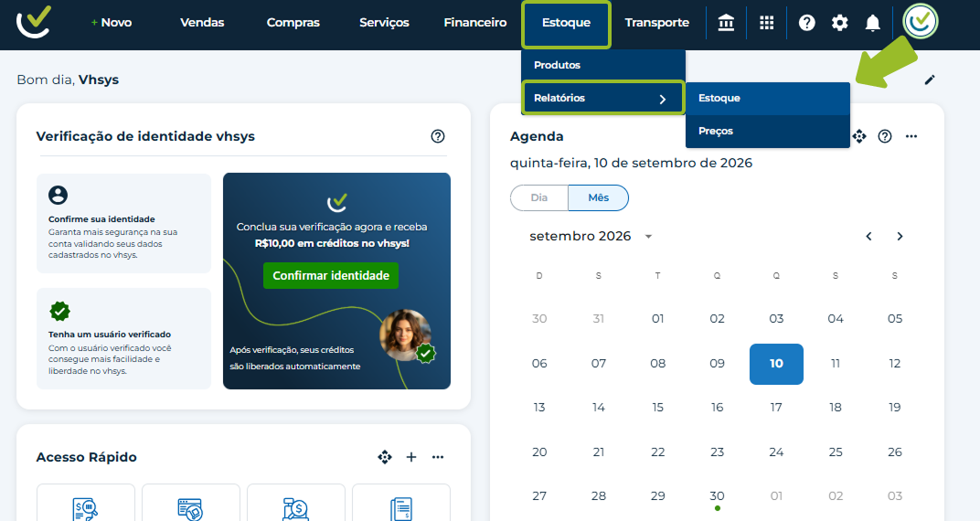Open the bank institution icon

[726, 23]
